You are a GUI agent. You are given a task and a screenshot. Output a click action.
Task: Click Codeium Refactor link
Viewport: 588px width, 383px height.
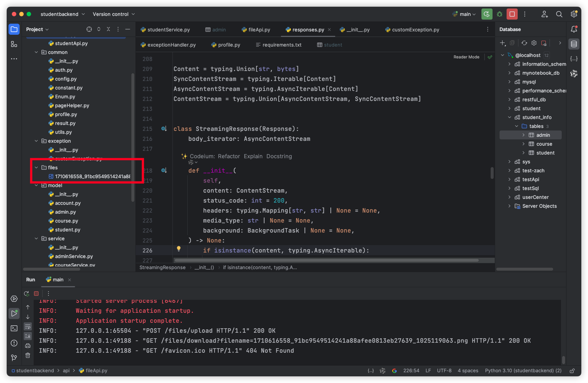pyautogui.click(x=229, y=156)
